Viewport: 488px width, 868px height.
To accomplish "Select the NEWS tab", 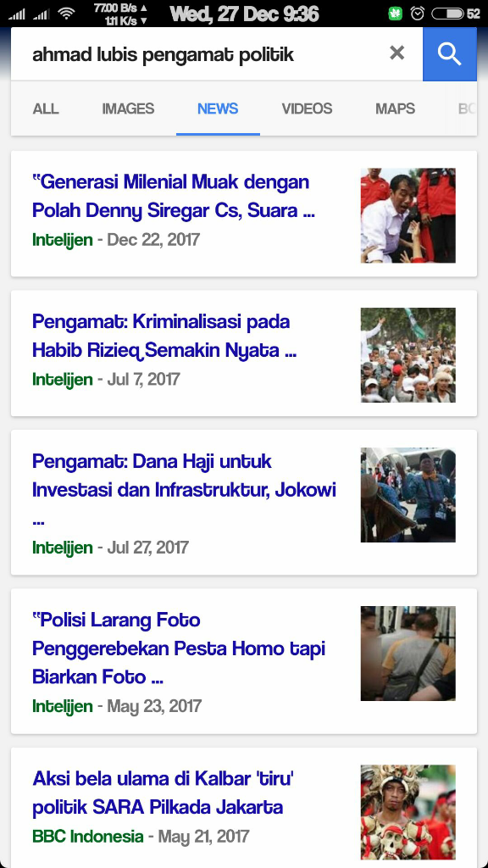I will (x=218, y=108).
